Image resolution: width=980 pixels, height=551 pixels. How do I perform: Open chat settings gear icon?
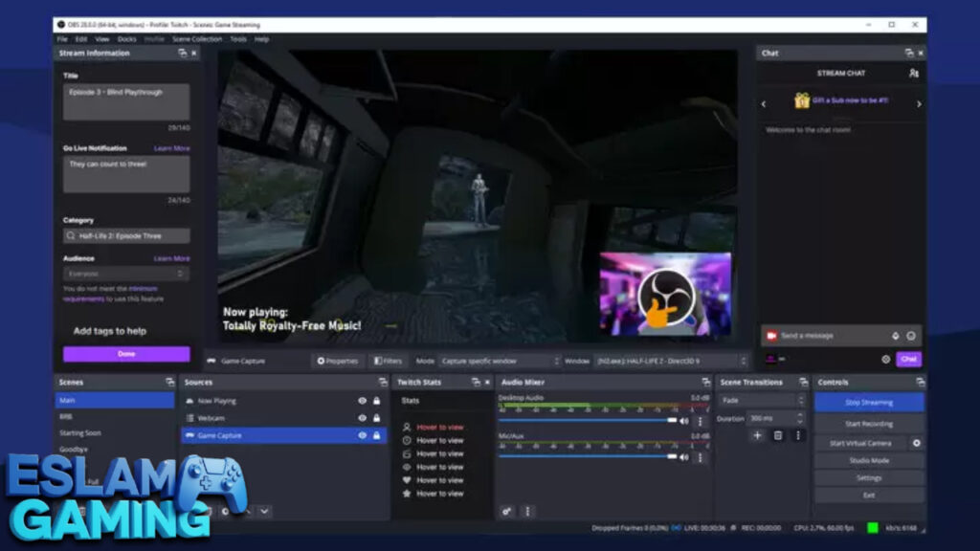885,360
